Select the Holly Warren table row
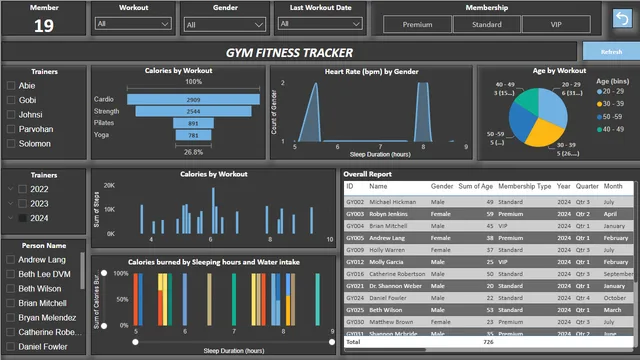This screenshot has height=360, width=640. (x=489, y=250)
